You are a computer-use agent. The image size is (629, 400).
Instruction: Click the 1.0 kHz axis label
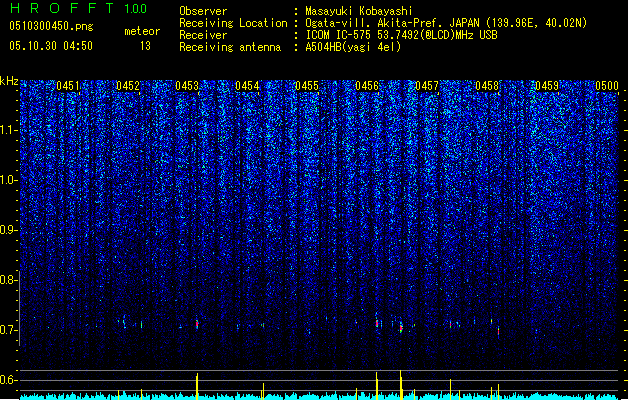point(8,180)
